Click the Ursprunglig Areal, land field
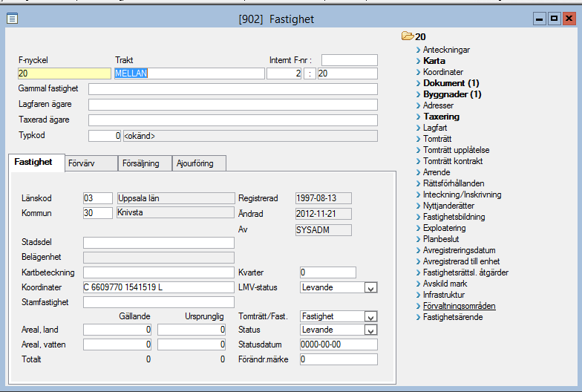 tap(192, 330)
